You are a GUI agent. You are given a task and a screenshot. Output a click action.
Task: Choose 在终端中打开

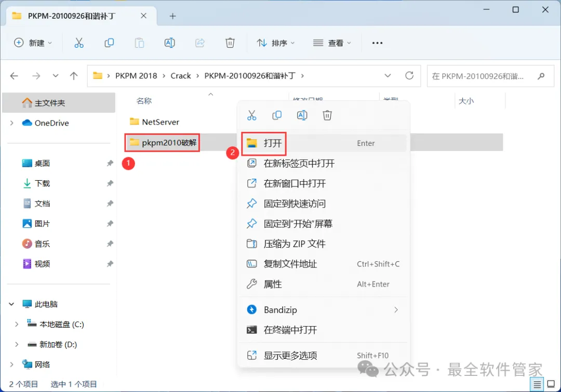click(x=324, y=330)
